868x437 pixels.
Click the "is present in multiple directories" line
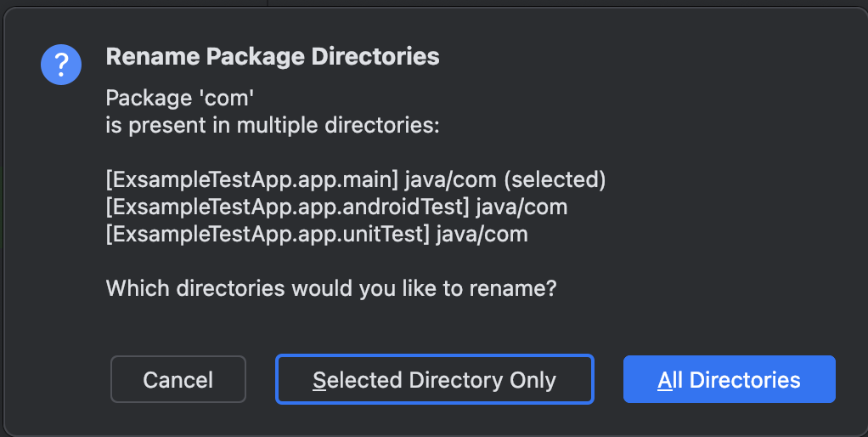[x=273, y=125]
